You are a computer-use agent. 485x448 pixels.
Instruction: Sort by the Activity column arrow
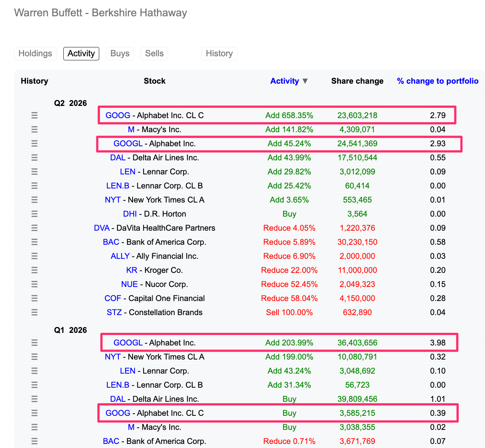tap(305, 81)
